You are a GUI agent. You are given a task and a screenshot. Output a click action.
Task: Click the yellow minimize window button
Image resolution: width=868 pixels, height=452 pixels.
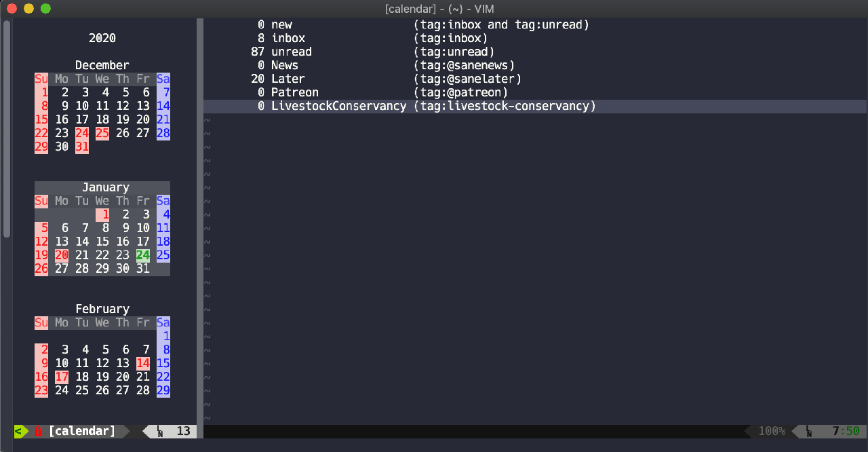(x=28, y=9)
